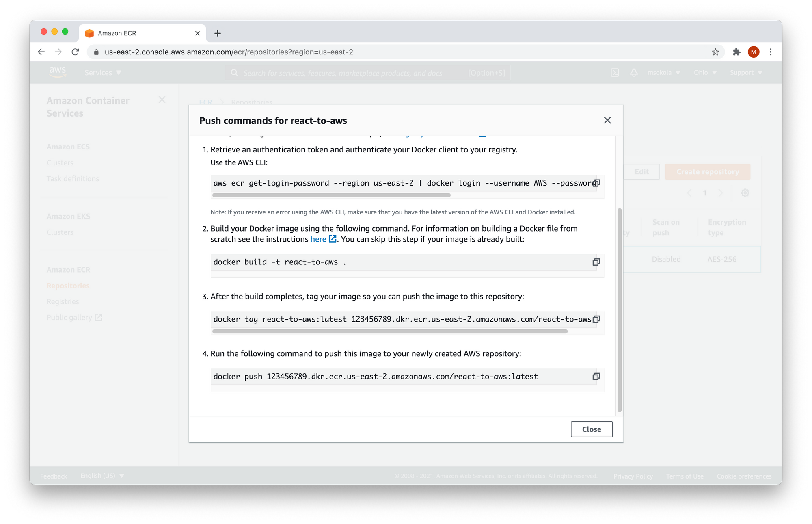The height and width of the screenshot is (524, 812).
Task: Click the Create repository button
Action: [708, 172]
